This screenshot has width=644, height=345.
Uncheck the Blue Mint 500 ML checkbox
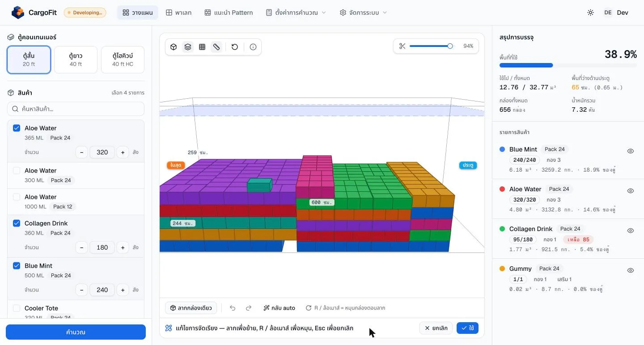(x=17, y=266)
